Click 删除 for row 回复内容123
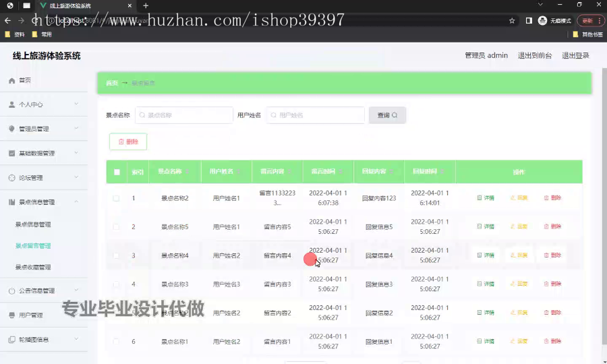Screen dimensions: 607x364 click(x=552, y=198)
